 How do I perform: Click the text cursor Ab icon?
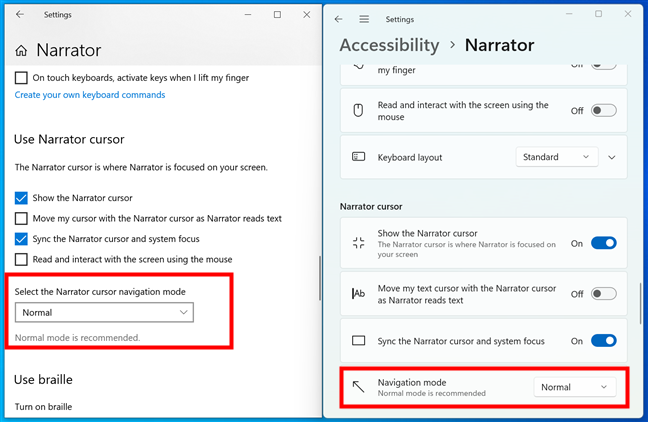coord(358,293)
